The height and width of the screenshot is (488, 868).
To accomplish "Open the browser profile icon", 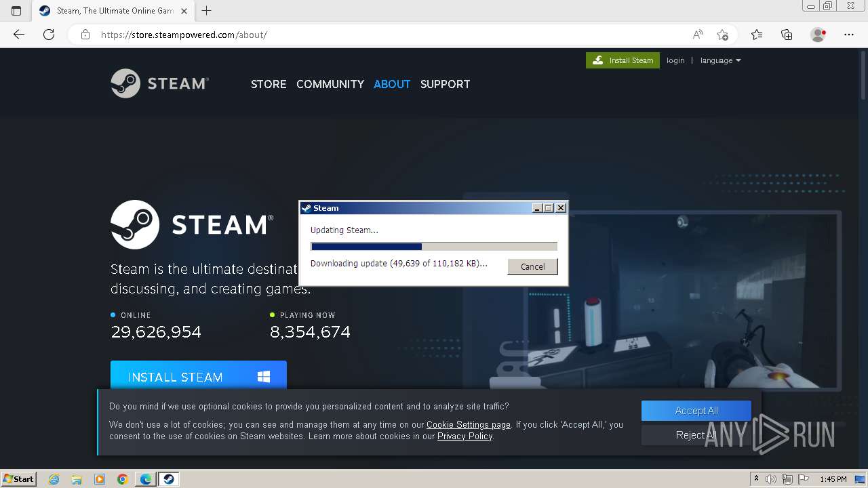I will click(x=818, y=35).
